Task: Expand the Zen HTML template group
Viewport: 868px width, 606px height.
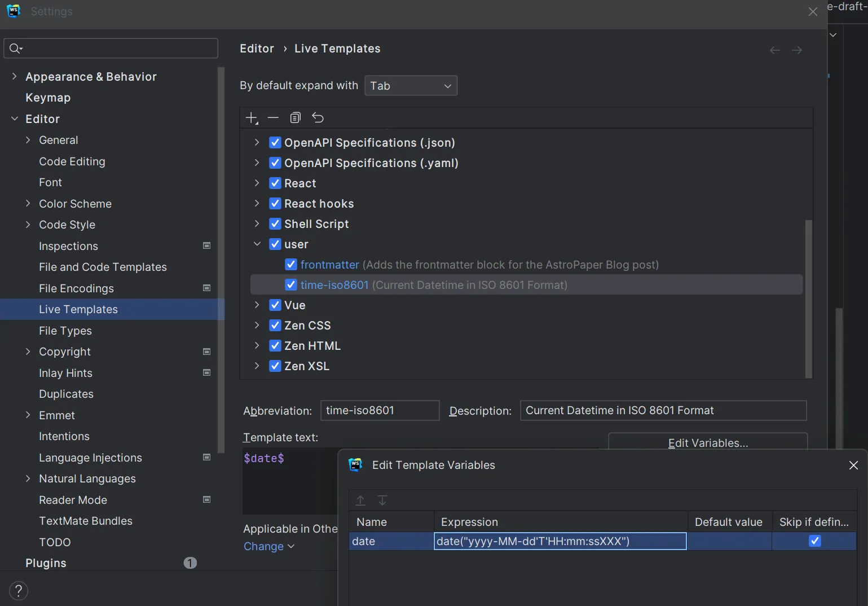Action: (x=257, y=346)
